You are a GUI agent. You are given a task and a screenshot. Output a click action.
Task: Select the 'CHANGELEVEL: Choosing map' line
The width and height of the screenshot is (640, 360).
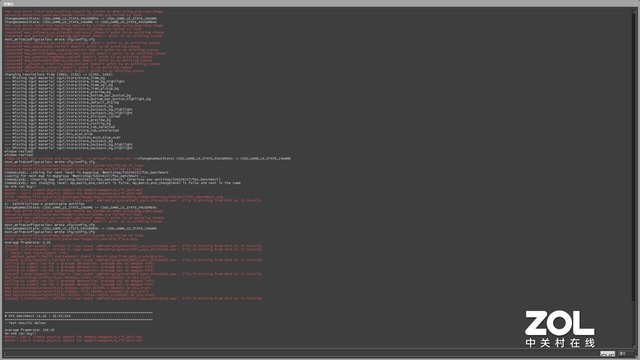click(112, 180)
